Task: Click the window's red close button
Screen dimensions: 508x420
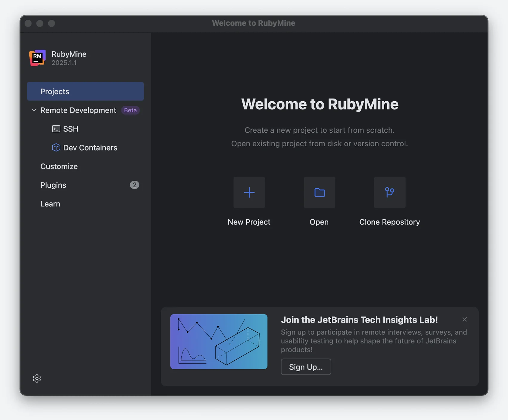Action: coord(28,23)
